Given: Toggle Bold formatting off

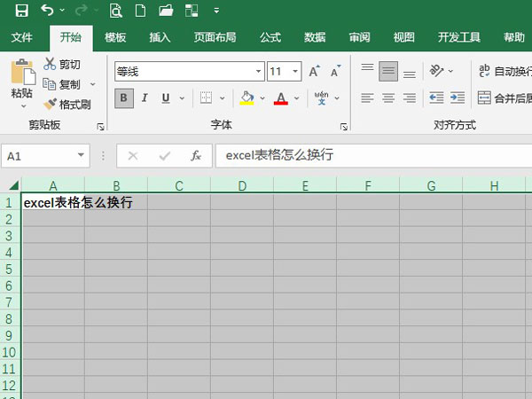Looking at the screenshot, I should coord(124,98).
